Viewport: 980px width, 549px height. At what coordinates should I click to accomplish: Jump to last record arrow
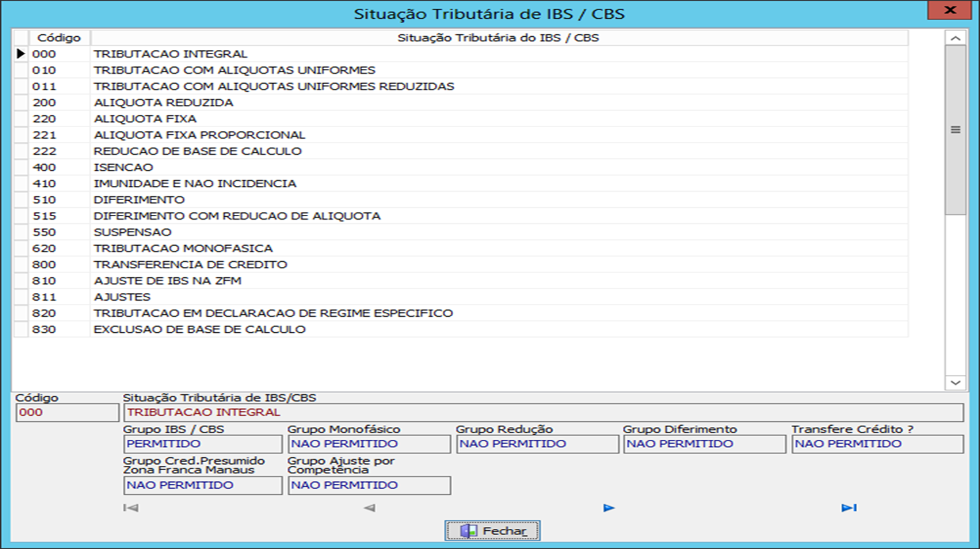(849, 508)
